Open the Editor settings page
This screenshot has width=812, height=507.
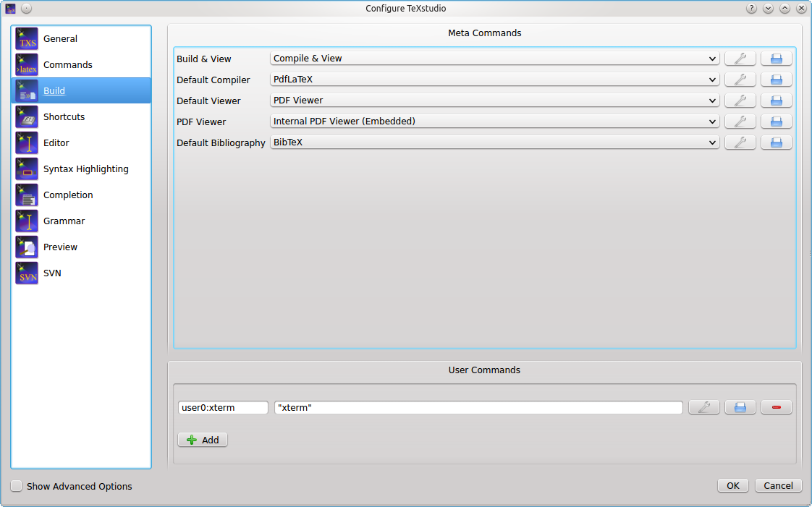click(x=81, y=142)
